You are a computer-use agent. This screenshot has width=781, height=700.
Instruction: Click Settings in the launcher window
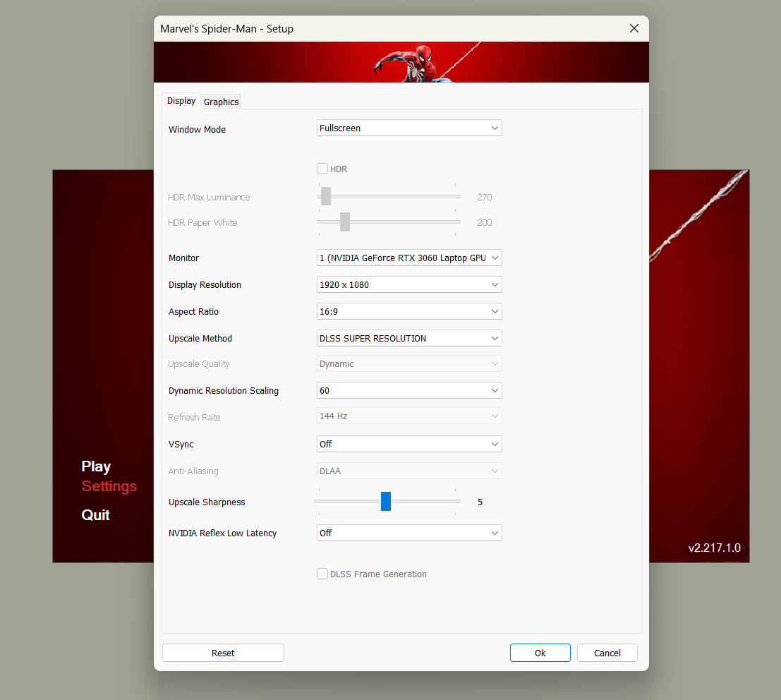tap(109, 486)
